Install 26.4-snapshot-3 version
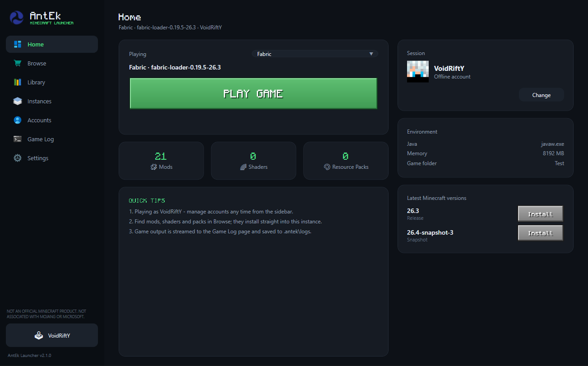 [541, 233]
